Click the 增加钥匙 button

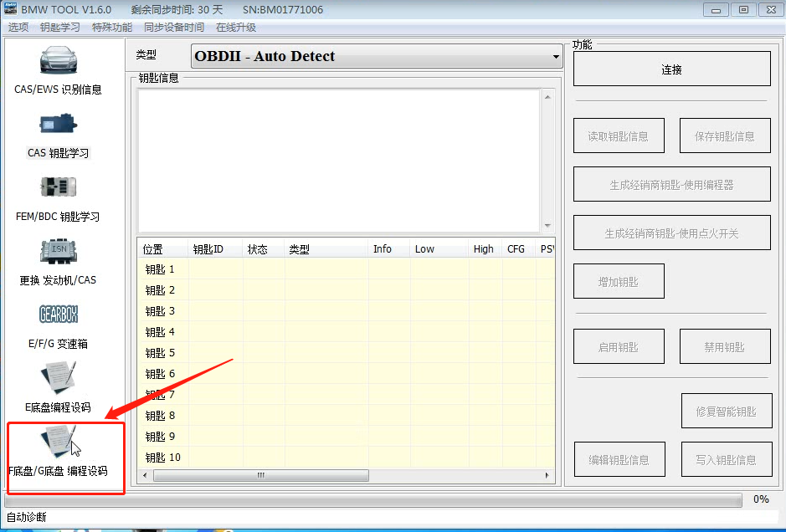(x=619, y=282)
